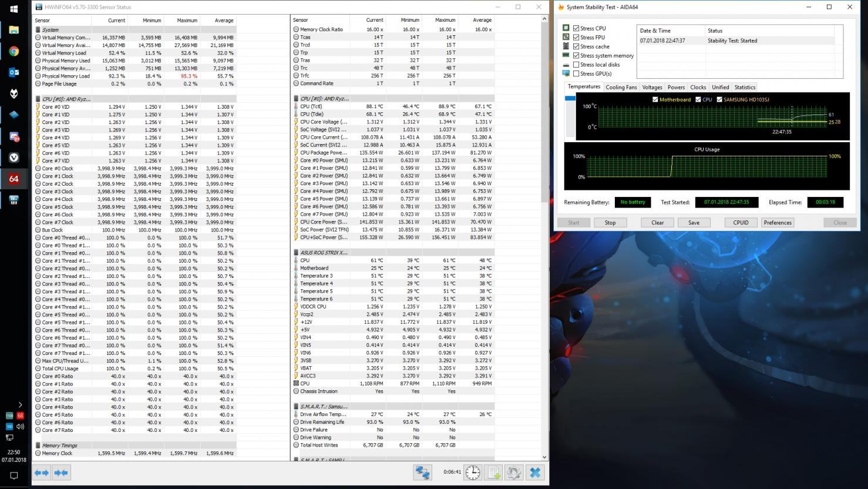Click the disk icon beside Stress local disks
The height and width of the screenshot is (489, 868).
tap(566, 65)
